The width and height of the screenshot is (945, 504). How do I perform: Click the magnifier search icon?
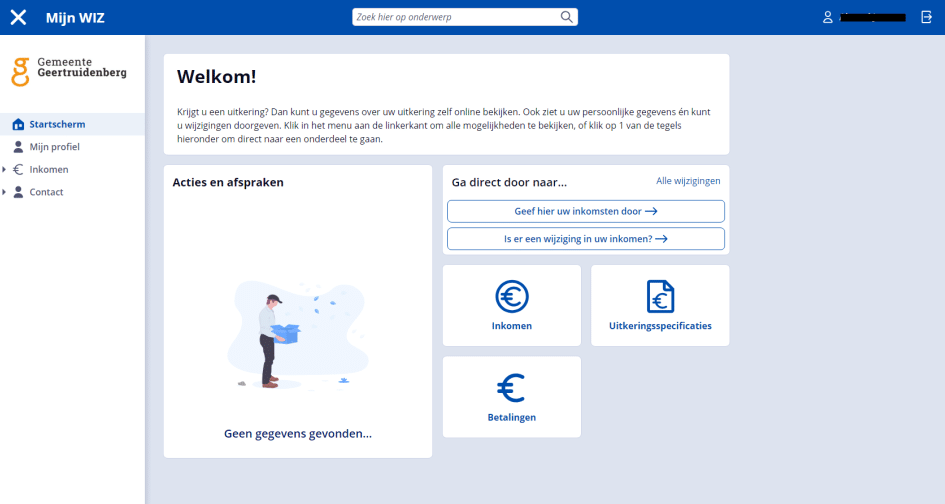[x=567, y=17]
